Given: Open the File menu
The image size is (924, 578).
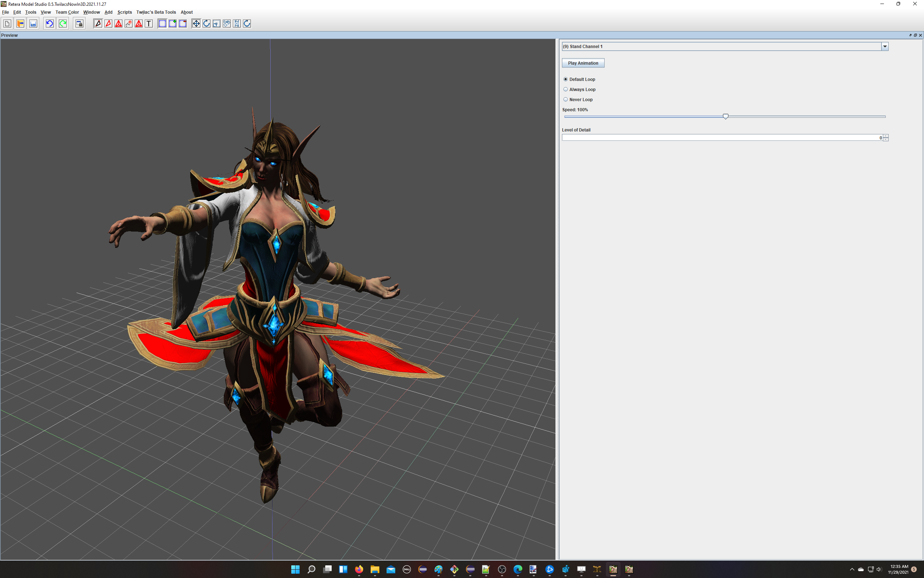Looking at the screenshot, I should pyautogui.click(x=5, y=12).
